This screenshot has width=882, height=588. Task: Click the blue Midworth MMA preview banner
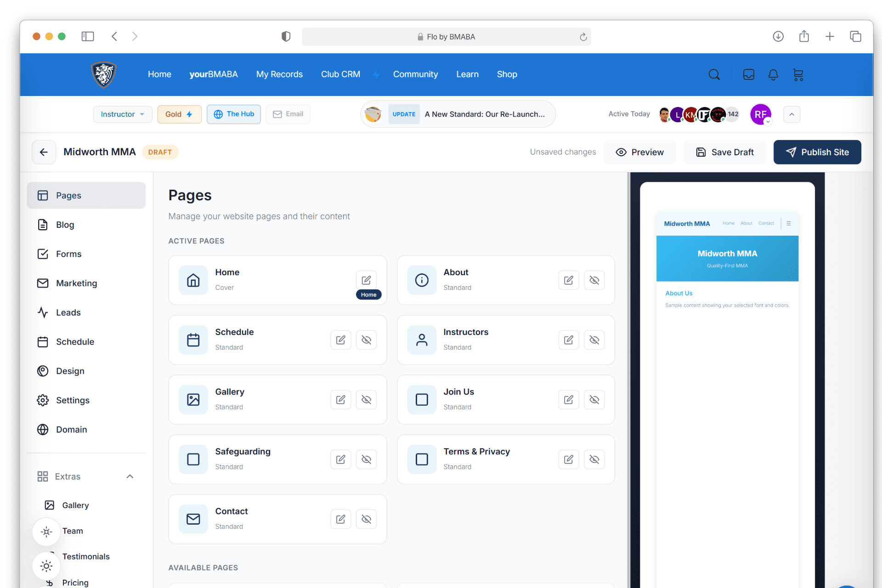click(x=727, y=258)
